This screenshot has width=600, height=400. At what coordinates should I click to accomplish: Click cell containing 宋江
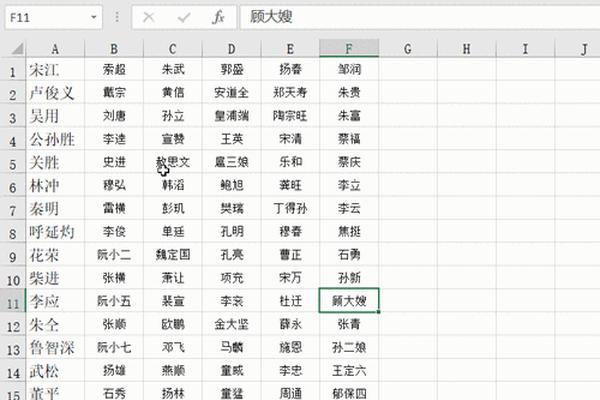pos(55,70)
